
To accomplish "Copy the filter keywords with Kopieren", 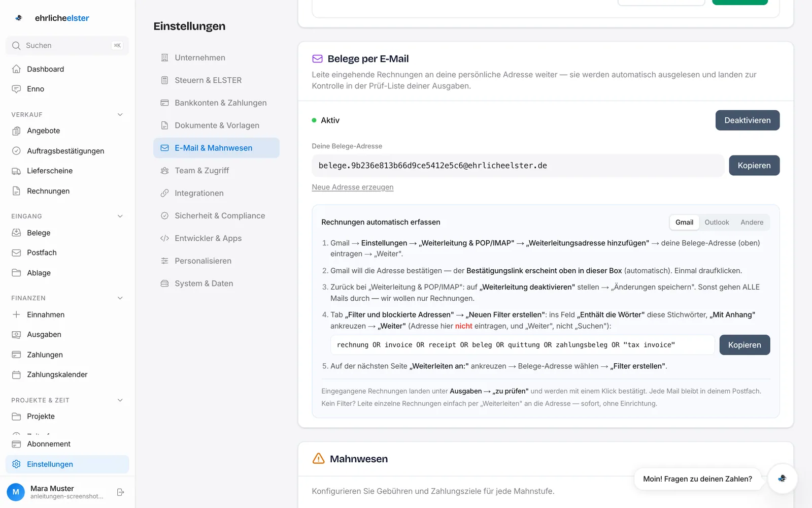I will (x=745, y=345).
